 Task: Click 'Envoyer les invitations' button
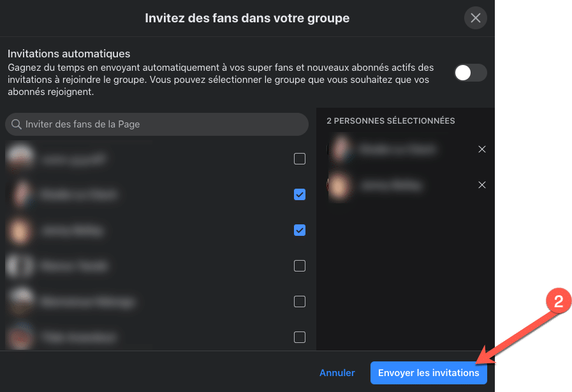coord(429,373)
